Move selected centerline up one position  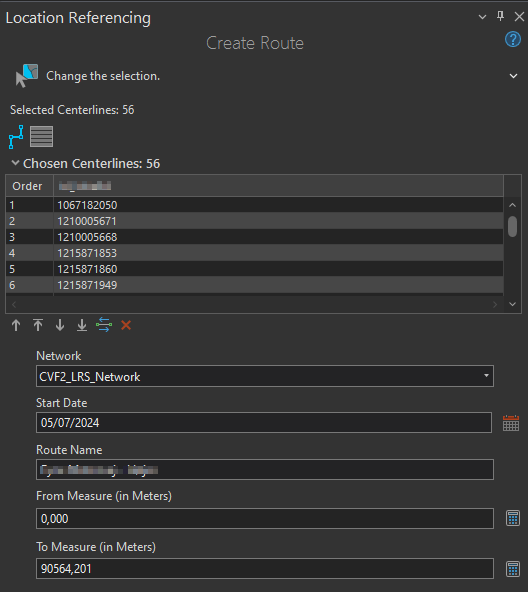[x=16, y=325]
